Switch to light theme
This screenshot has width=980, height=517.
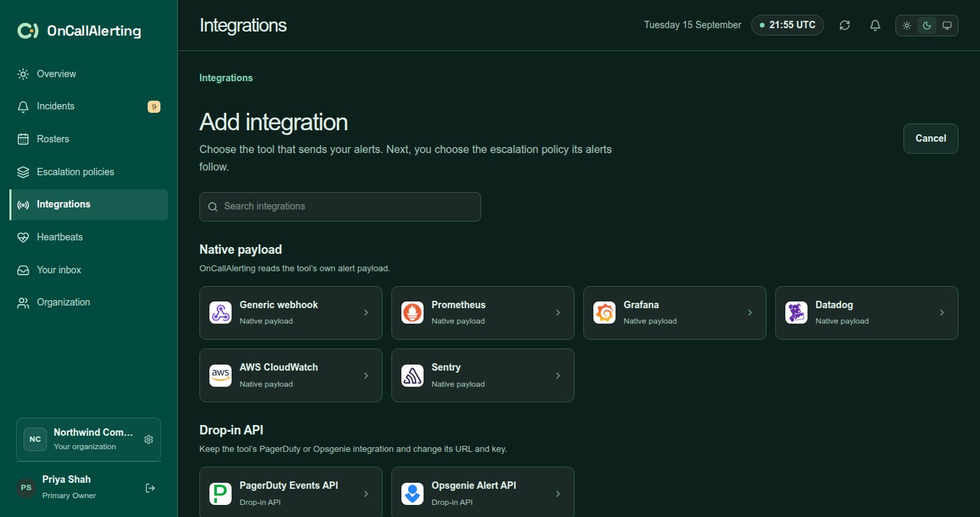907,26
